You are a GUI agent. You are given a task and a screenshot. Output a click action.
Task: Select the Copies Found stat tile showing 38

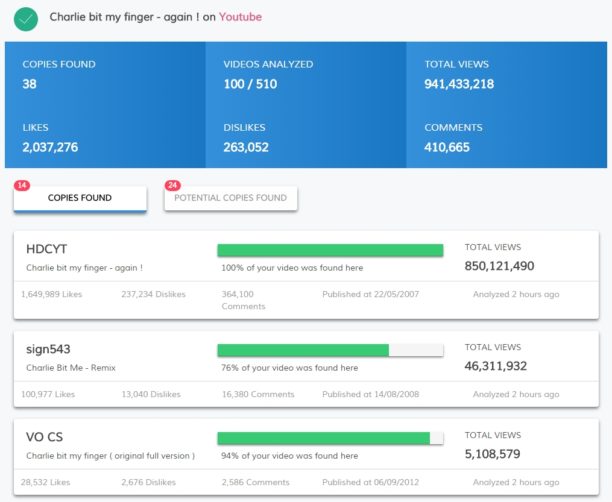click(x=105, y=74)
